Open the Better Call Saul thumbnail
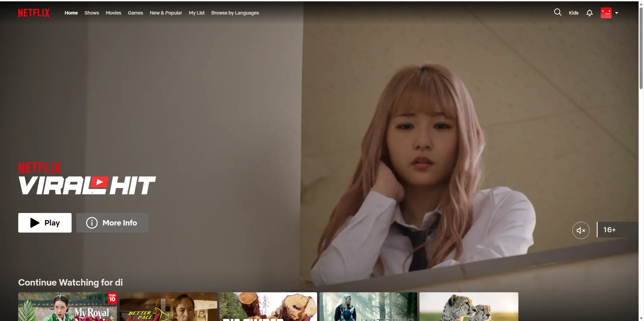Viewport: 644px width, 321px height. [168, 306]
